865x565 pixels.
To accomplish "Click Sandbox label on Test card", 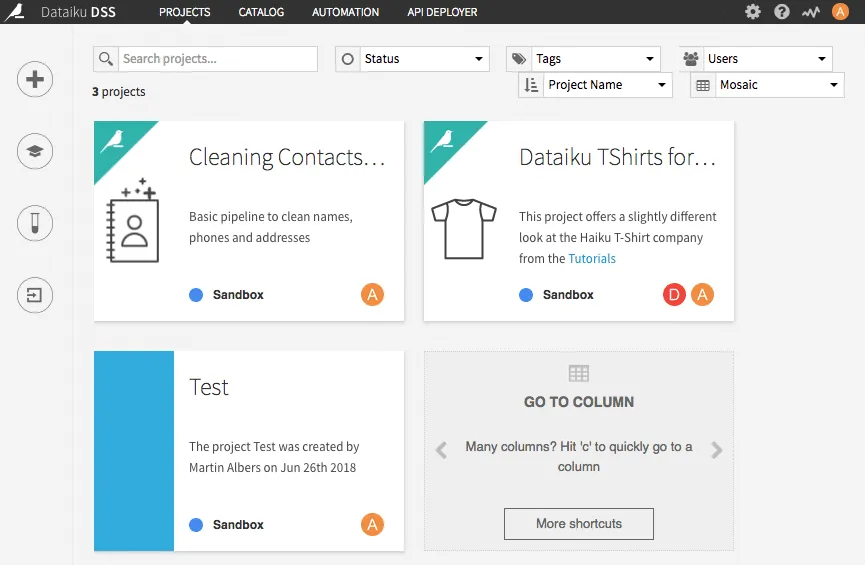I will 238,525.
